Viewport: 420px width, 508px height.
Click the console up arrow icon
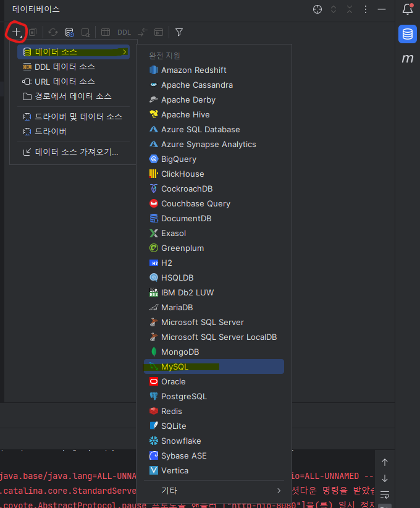(385, 462)
